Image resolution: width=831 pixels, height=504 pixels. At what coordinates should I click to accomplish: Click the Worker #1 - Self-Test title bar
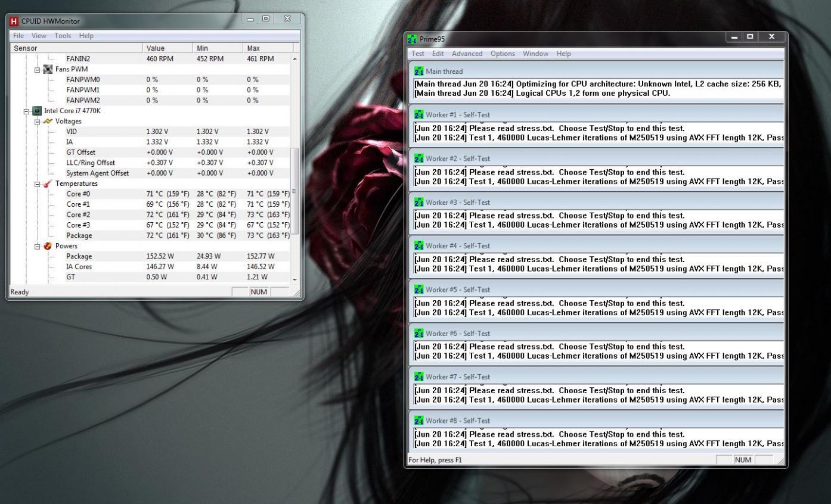click(597, 115)
